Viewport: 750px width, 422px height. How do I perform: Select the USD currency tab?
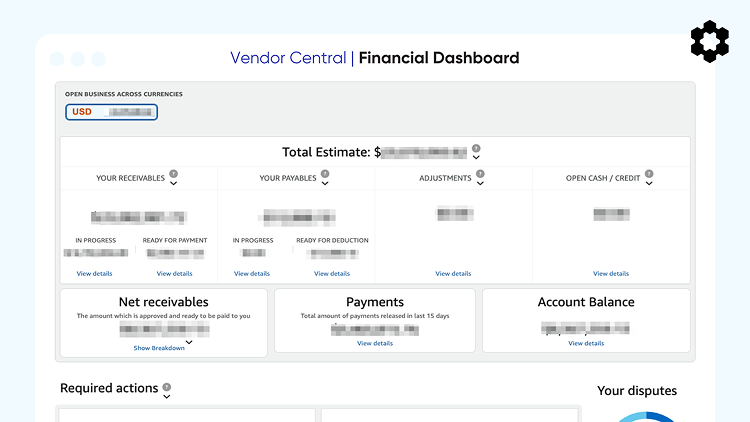pyautogui.click(x=111, y=112)
